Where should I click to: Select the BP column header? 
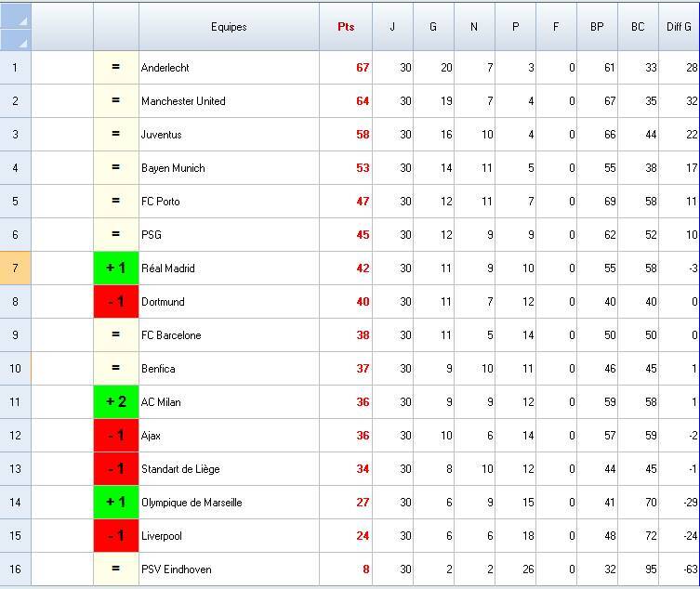(x=597, y=27)
